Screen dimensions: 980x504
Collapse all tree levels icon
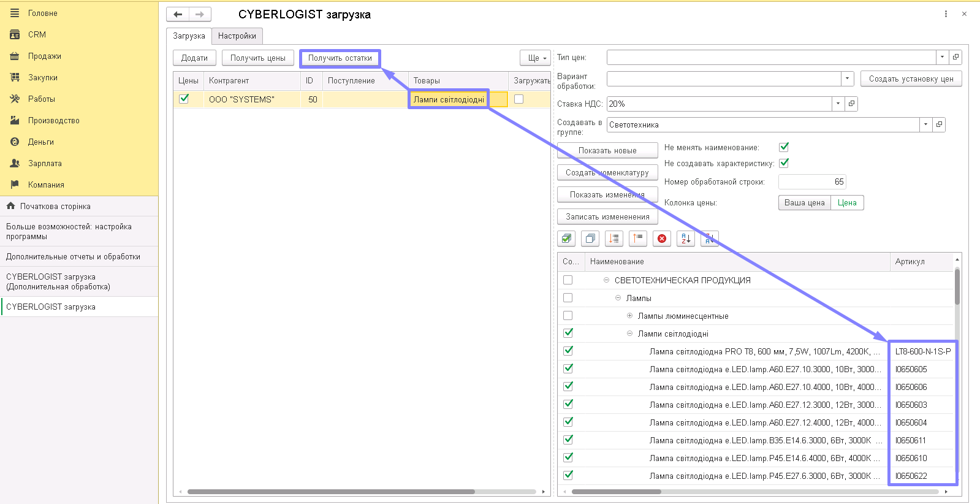point(638,239)
